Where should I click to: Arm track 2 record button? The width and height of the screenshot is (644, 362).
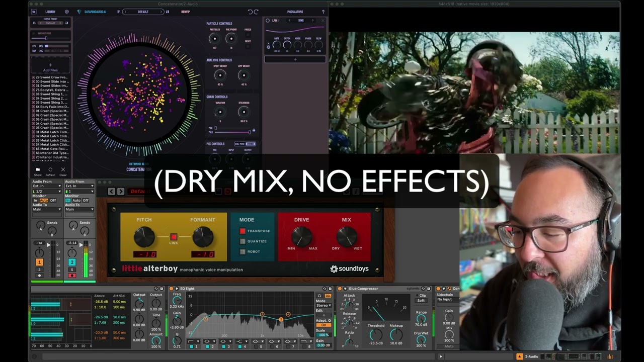[x=72, y=276]
